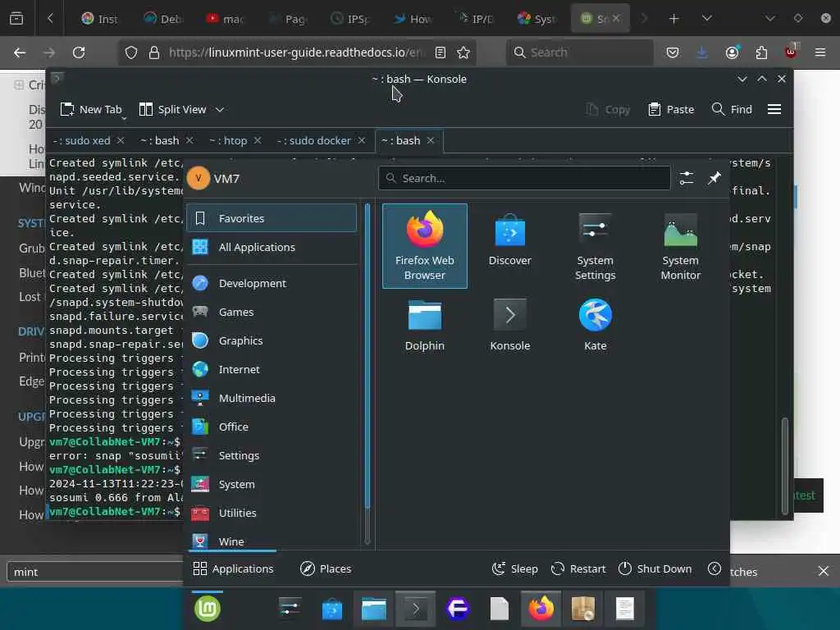The width and height of the screenshot is (840, 630).
Task: Switch to the Applications view
Action: [233, 569]
